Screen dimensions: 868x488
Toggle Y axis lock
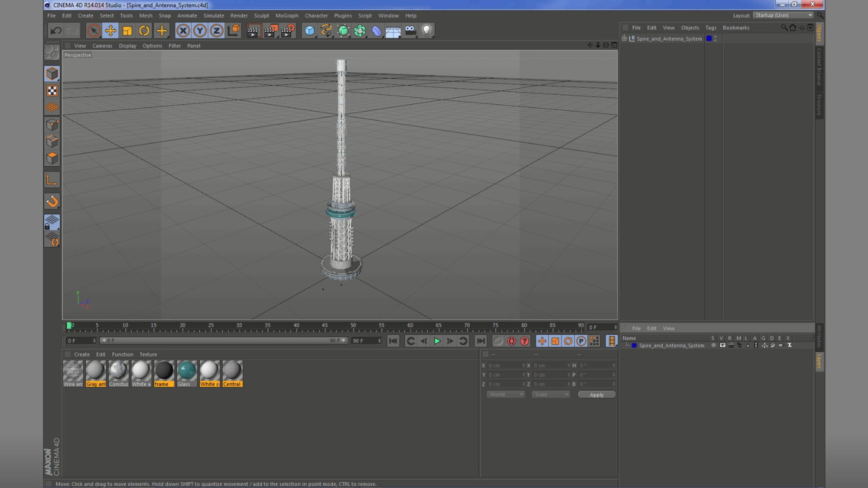coord(200,31)
